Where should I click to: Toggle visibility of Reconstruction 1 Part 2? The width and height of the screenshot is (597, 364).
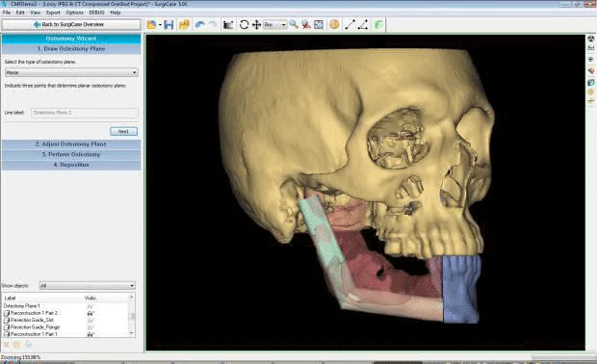[x=91, y=313]
